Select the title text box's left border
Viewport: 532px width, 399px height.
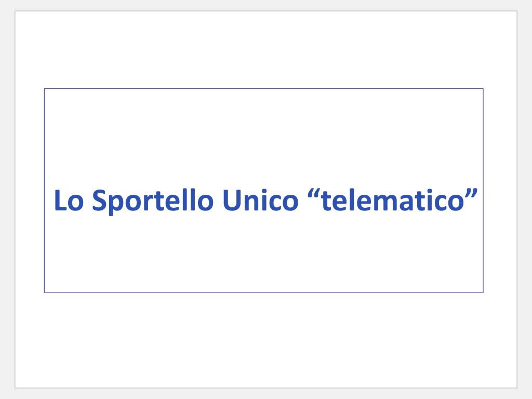[45, 190]
